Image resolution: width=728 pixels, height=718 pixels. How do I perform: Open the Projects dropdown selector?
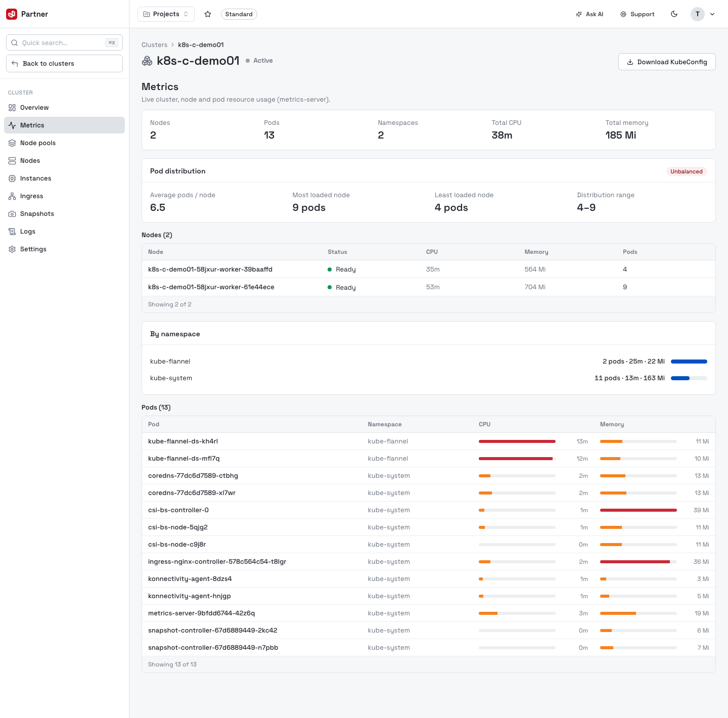[166, 14]
